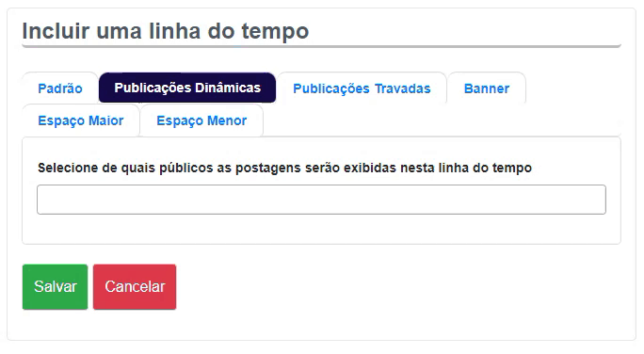Pick the smaller space Espaço Menor tab
The width and height of the screenshot is (644, 354).
click(201, 121)
